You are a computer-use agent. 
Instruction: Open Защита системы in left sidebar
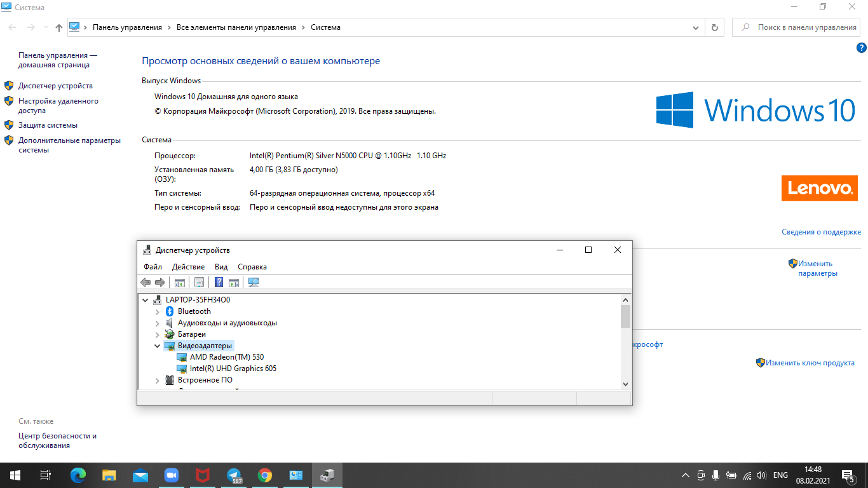tap(48, 125)
